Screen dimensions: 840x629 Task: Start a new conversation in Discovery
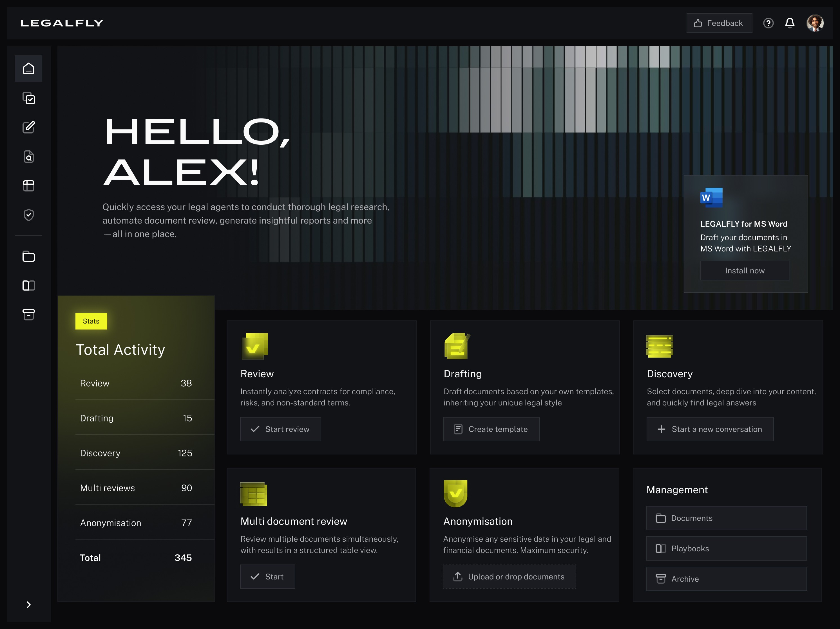[x=710, y=429]
